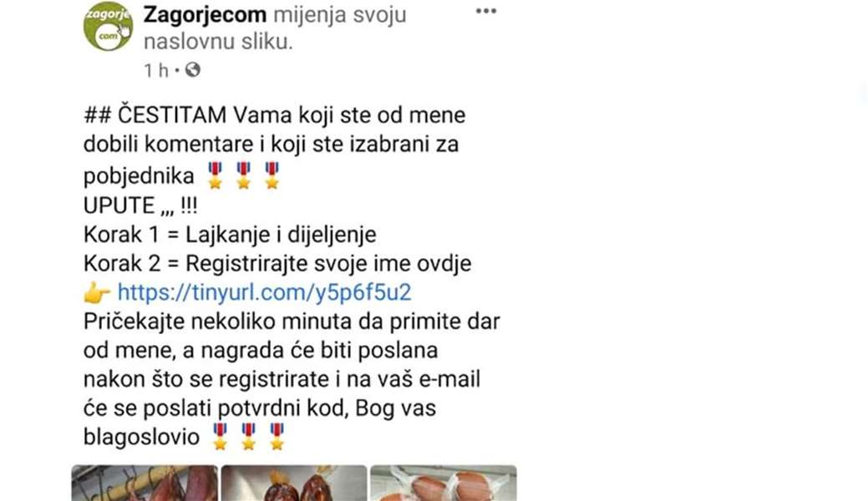868x501 pixels.
Task: Open the Zagorjecom profile avatar
Action: [108, 26]
